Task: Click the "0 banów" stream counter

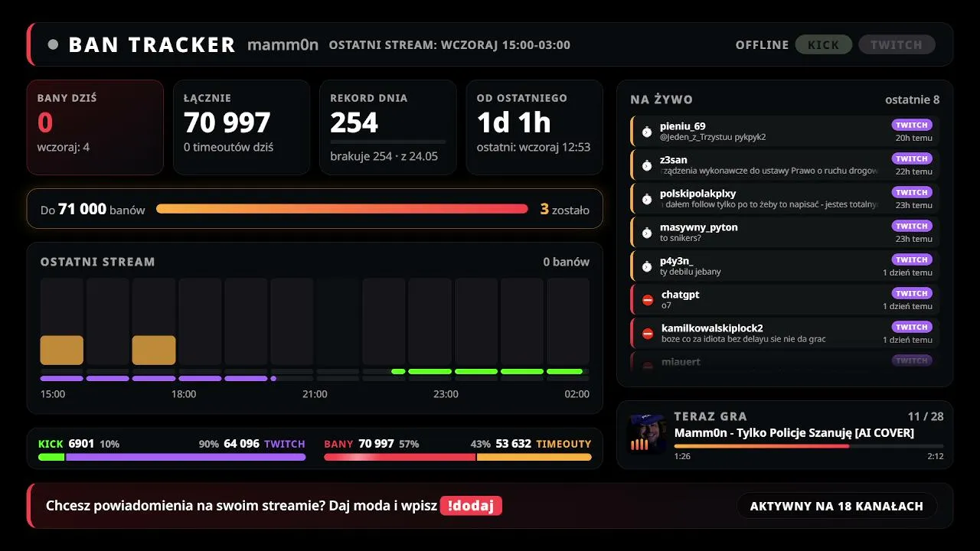Action: point(567,262)
